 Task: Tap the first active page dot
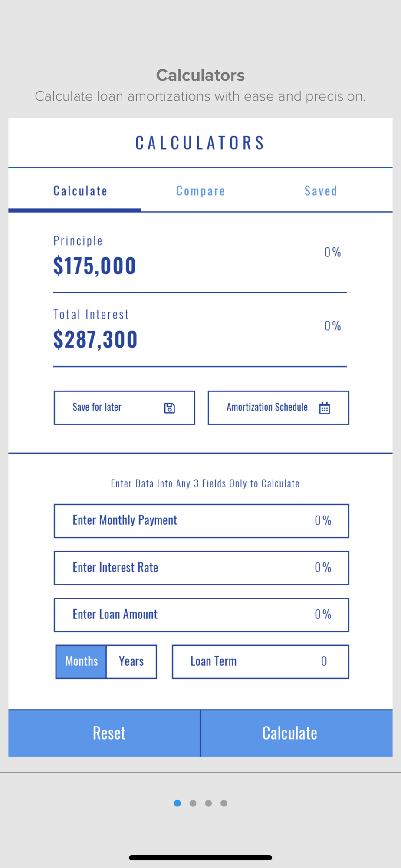click(177, 803)
